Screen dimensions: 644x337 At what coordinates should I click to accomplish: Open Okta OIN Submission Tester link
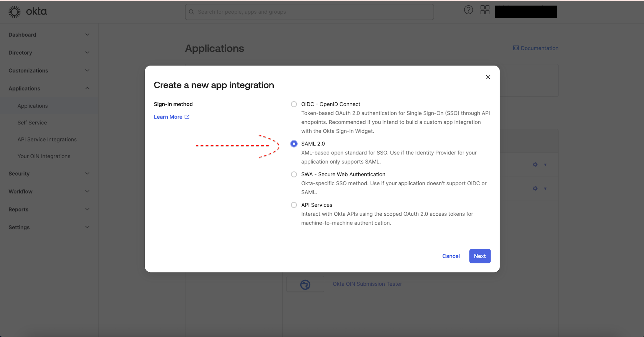tap(367, 284)
